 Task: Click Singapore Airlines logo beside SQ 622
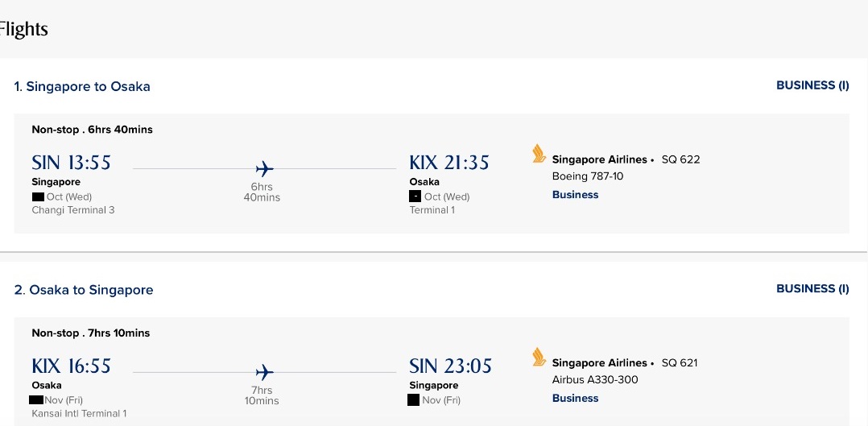pyautogui.click(x=539, y=154)
